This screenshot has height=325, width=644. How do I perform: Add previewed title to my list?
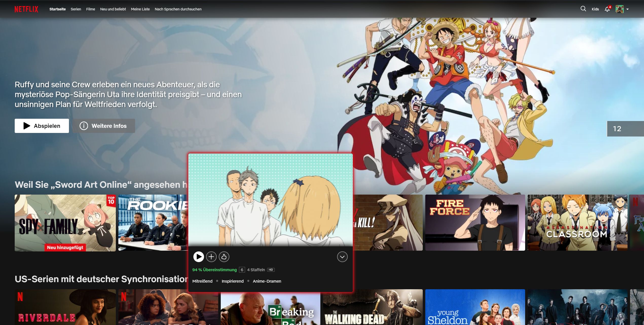(x=211, y=257)
